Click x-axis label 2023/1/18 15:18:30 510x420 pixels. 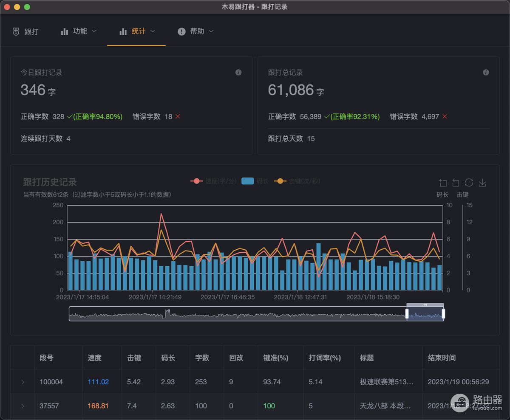[373, 297]
